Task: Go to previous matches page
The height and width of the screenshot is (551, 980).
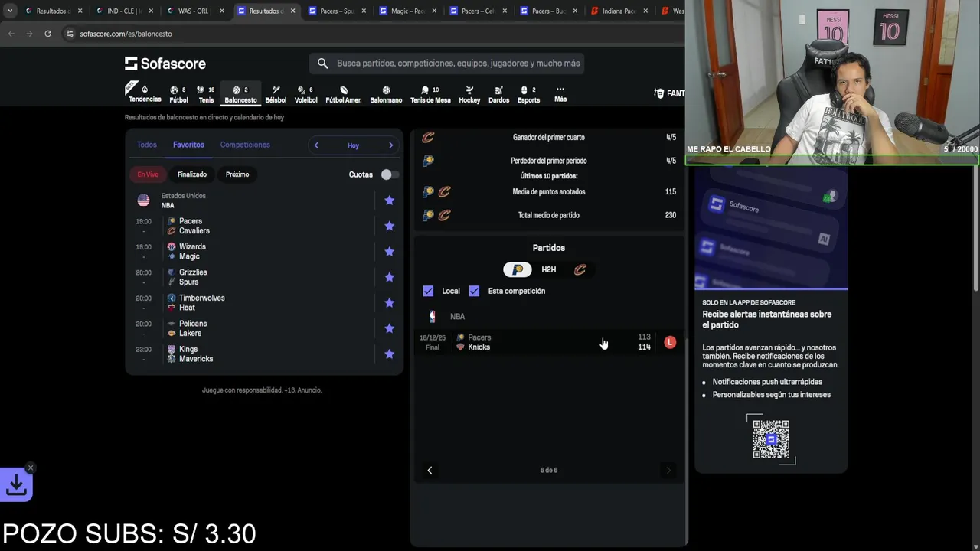Action: (x=430, y=471)
